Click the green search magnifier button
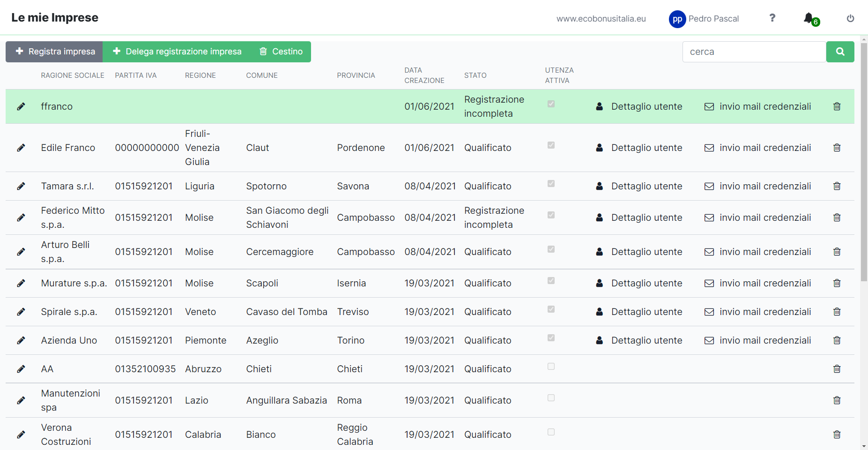 [840, 52]
